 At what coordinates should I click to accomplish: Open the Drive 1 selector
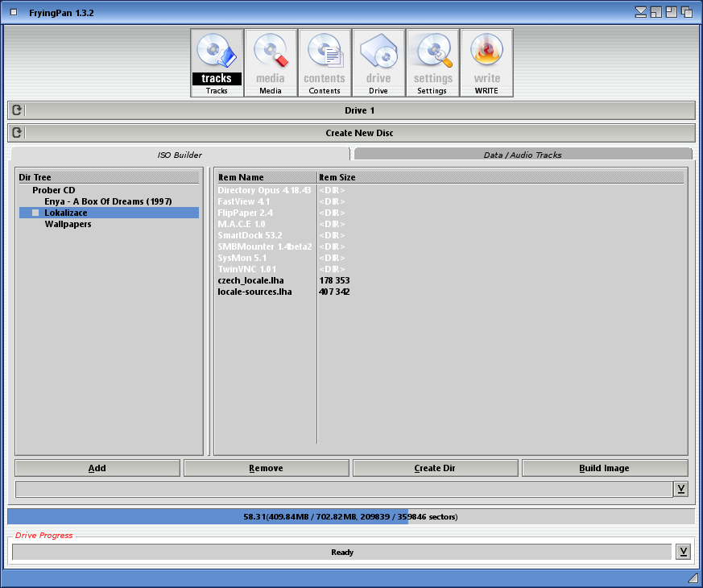coord(360,110)
